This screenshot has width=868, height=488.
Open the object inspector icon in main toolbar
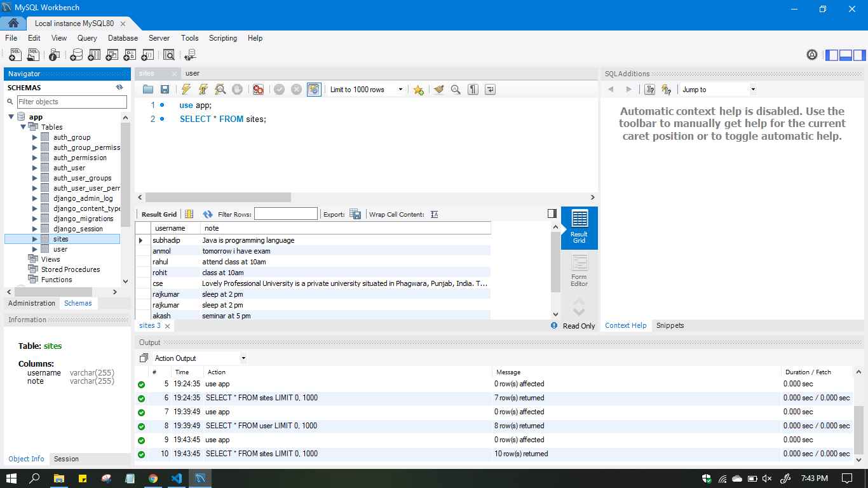pyautogui.click(x=55, y=55)
